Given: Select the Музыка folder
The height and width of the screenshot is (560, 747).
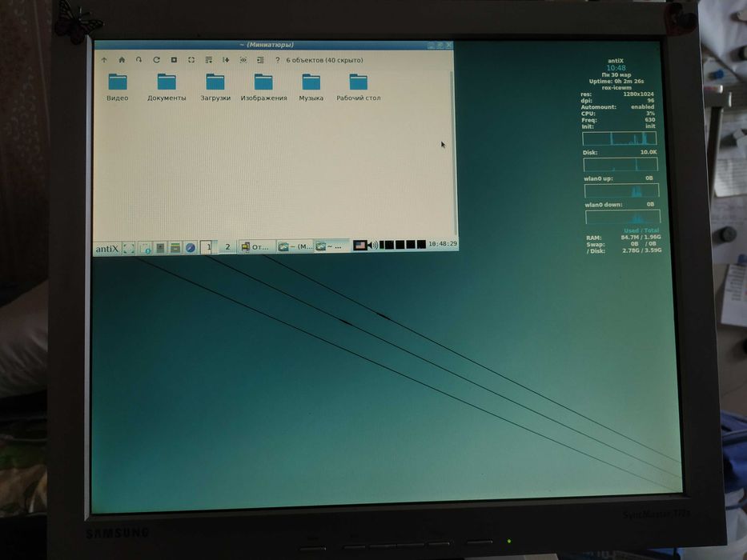Looking at the screenshot, I should click(x=311, y=87).
